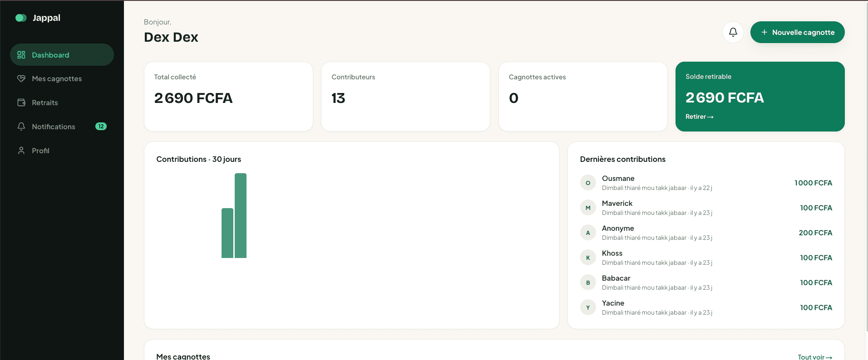Click the Cagnottes actives card
Screen dimensions: 868x360
(583, 97)
